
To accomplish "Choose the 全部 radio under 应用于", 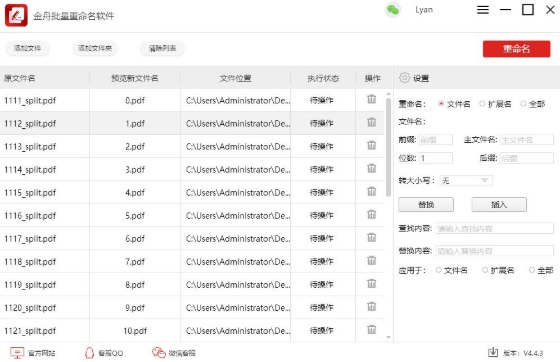I will click(532, 270).
